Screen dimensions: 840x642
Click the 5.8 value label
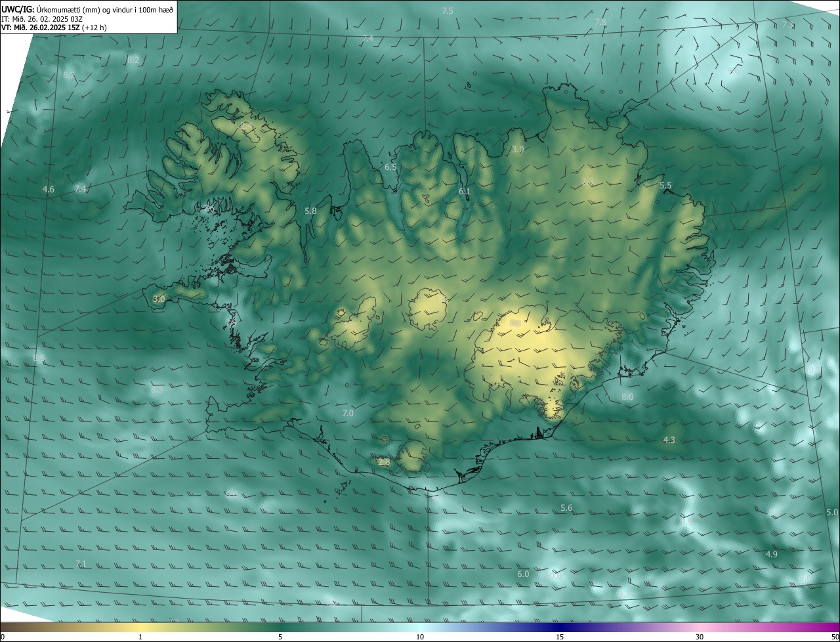(311, 211)
